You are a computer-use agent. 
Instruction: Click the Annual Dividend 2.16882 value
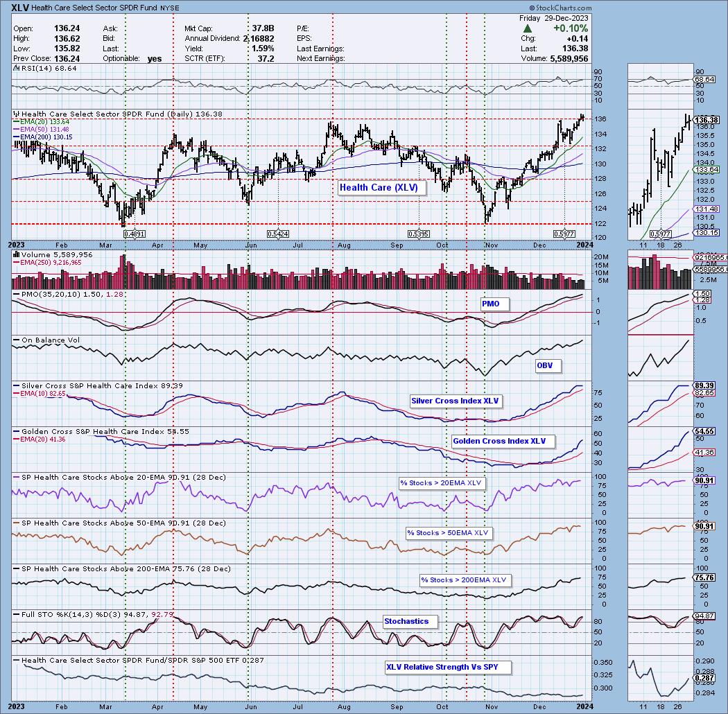point(259,39)
